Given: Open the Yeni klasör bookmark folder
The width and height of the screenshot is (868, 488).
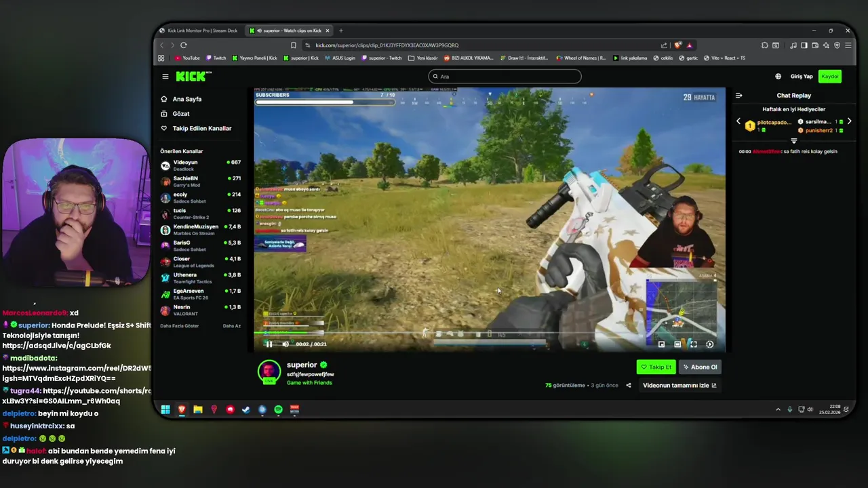Looking at the screenshot, I should click(x=425, y=58).
